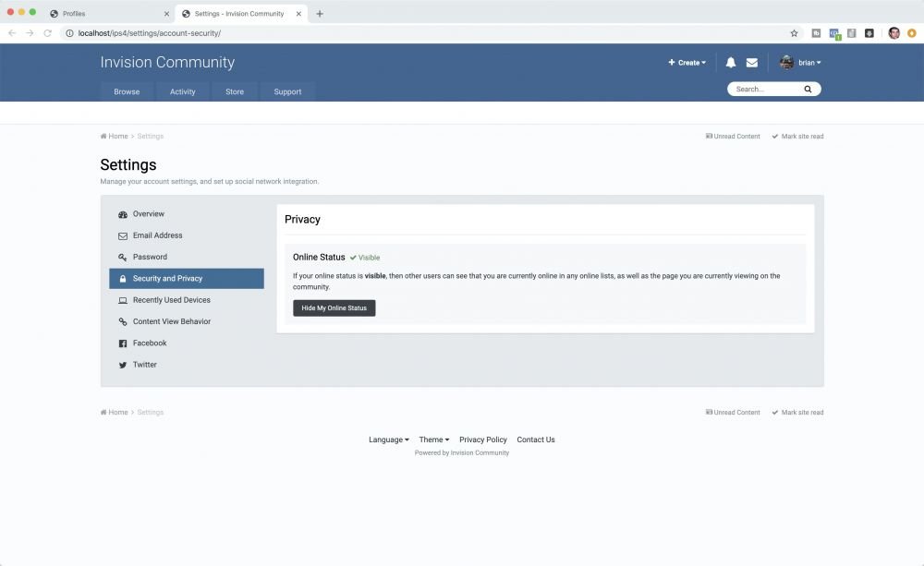Click the dark square extension icon

tap(869, 33)
